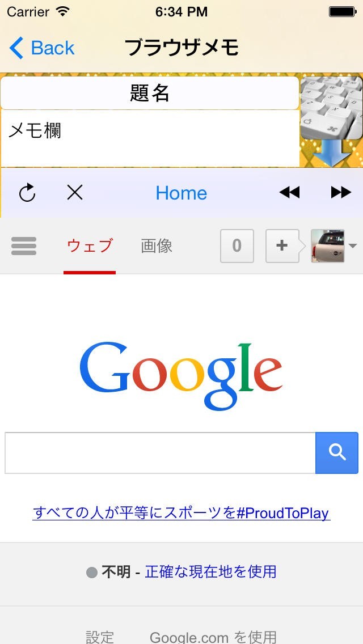Stop loading with the X icon
This screenshot has height=644, width=363.
[x=75, y=192]
